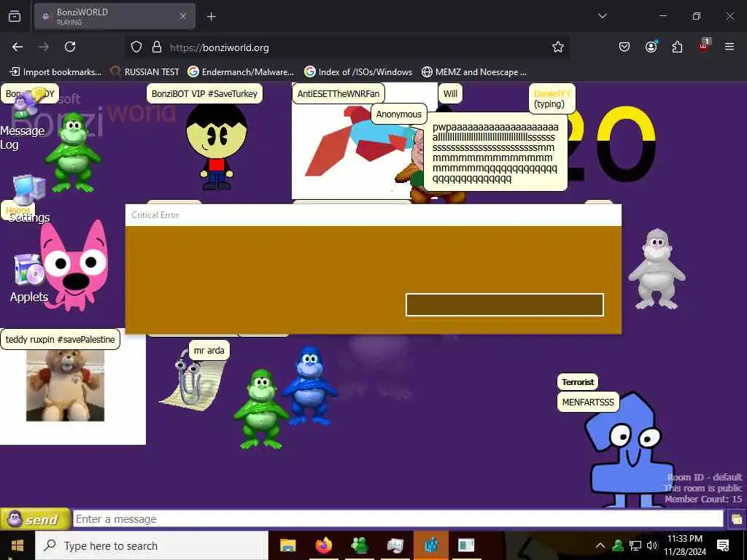Open a new browser tab

212,17
